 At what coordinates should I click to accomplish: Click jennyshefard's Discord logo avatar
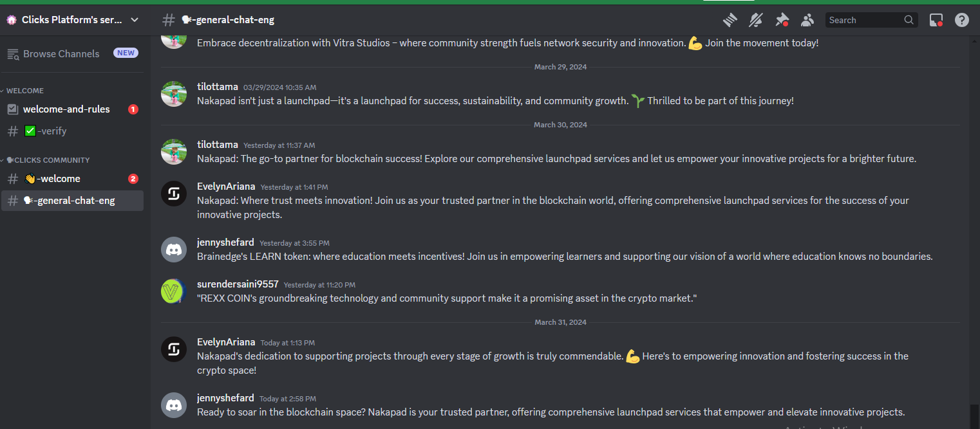(173, 250)
